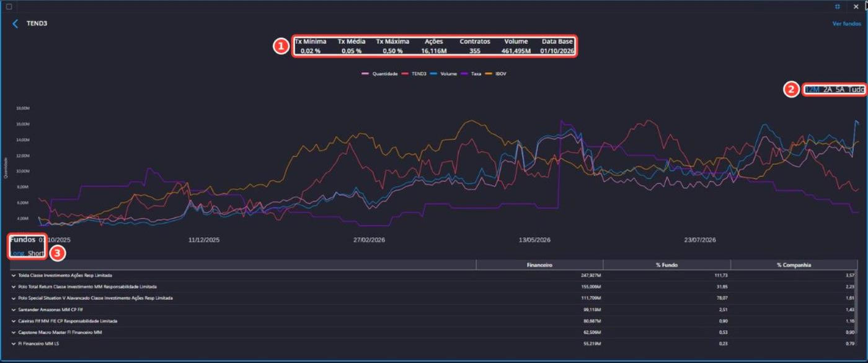The width and height of the screenshot is (868, 363).
Task: Click the Financeiro value 247,927M
Action: coord(590,275)
